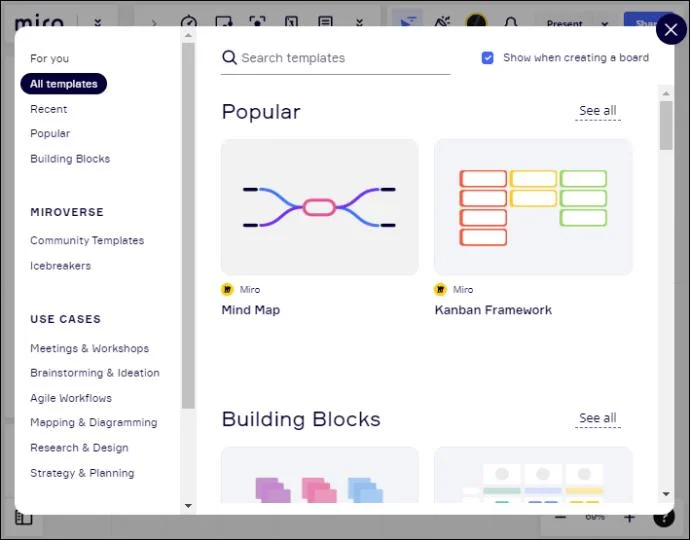Uncheck Show when creating a board
The image size is (690, 540).
click(x=488, y=58)
